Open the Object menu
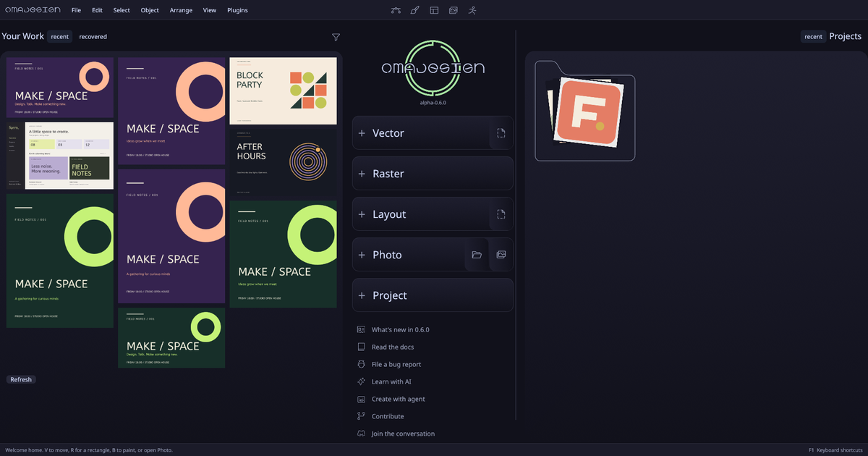The height and width of the screenshot is (456, 868). [x=150, y=10]
